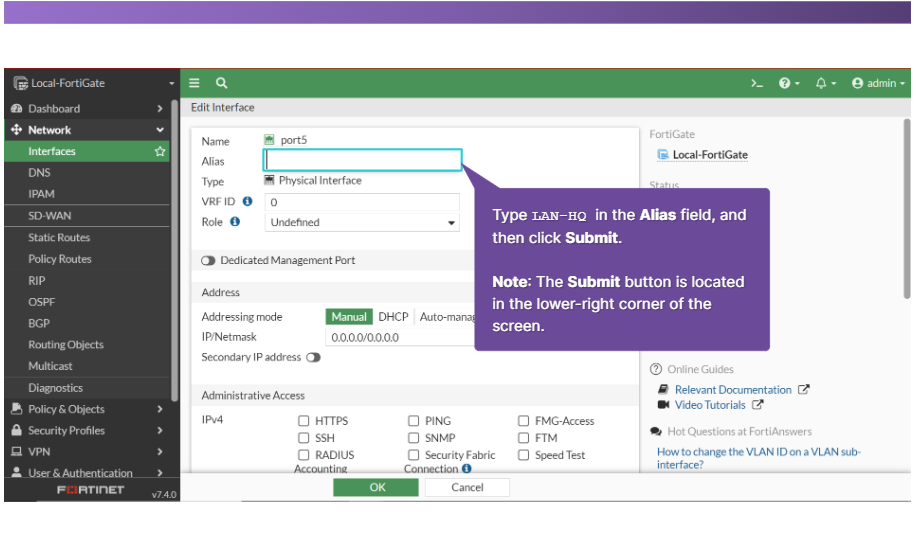This screenshot has width=916, height=540.
Task: Open the notifications bell menu
Action: tap(825, 83)
